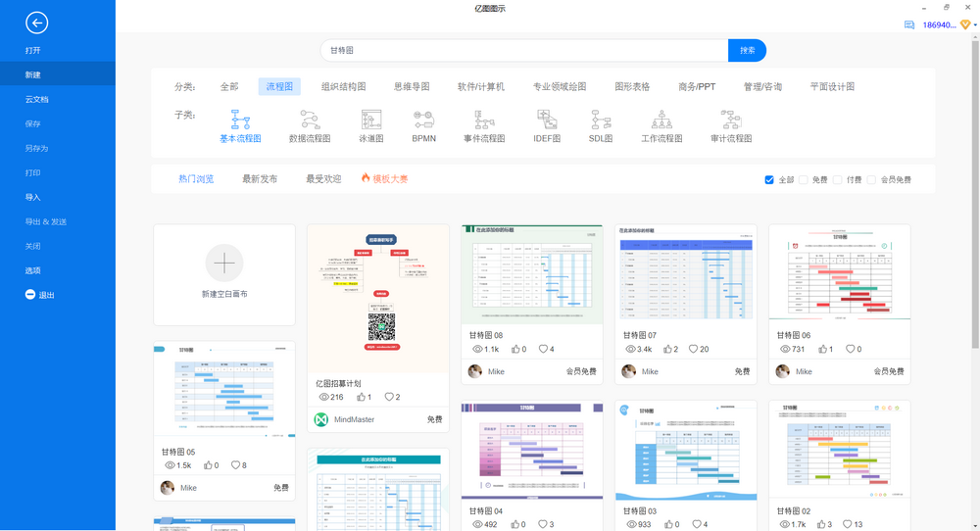The image size is (980, 531).
Task: Tick the 会员免费 filter checkbox
Action: 872,180
